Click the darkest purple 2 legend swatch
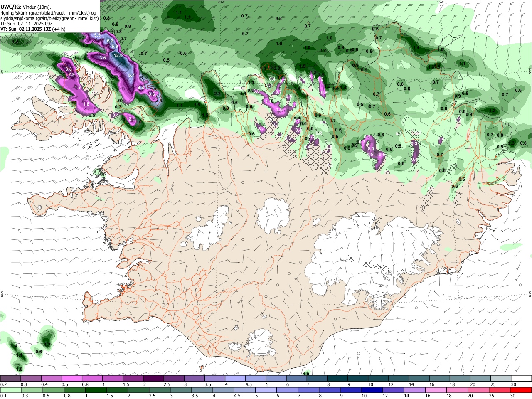The image size is (532, 399). click(x=153, y=379)
